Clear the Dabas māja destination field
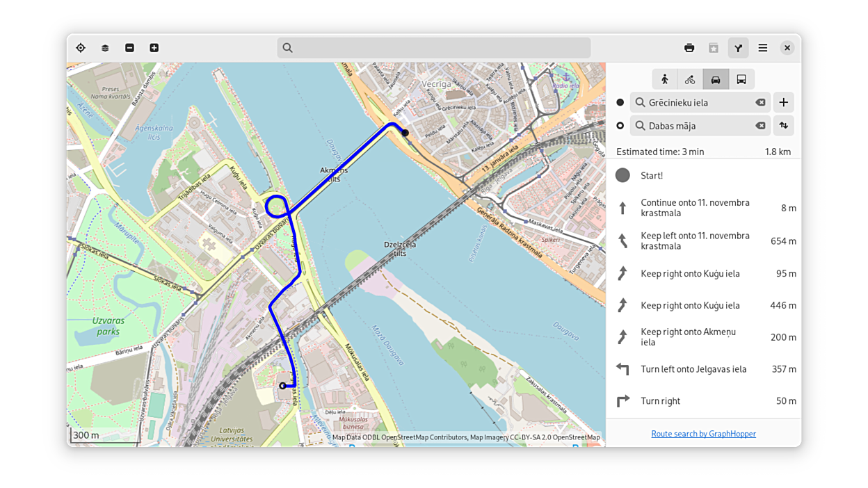The image size is (868, 488). (x=760, y=126)
